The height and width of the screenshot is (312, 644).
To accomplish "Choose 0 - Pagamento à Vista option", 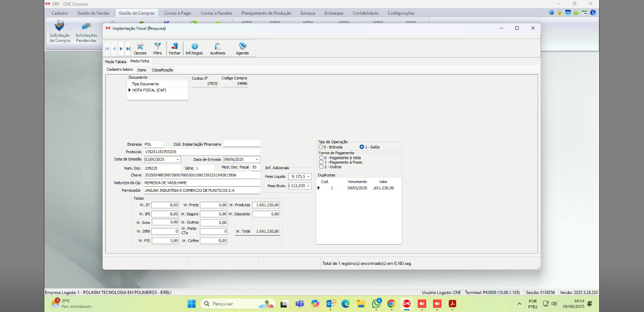I will tap(322, 158).
